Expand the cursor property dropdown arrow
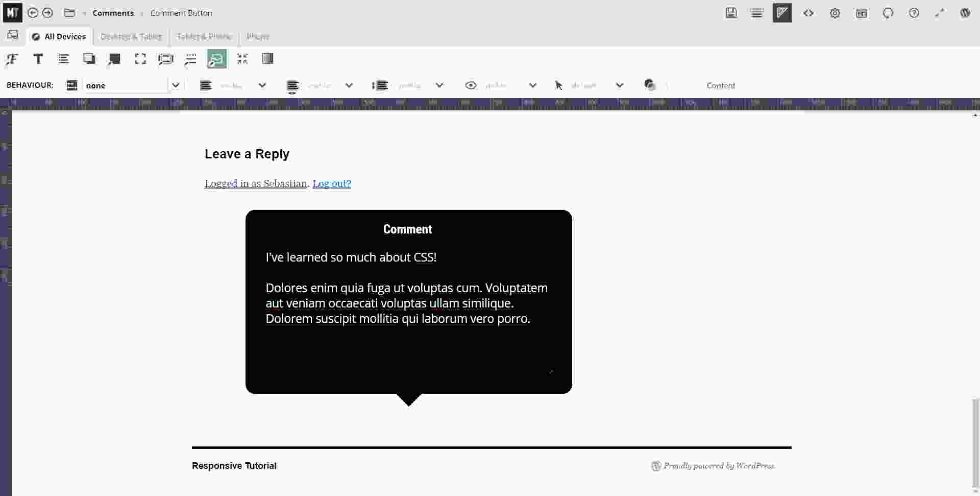Screen dimensions: 980x496 (x=619, y=85)
